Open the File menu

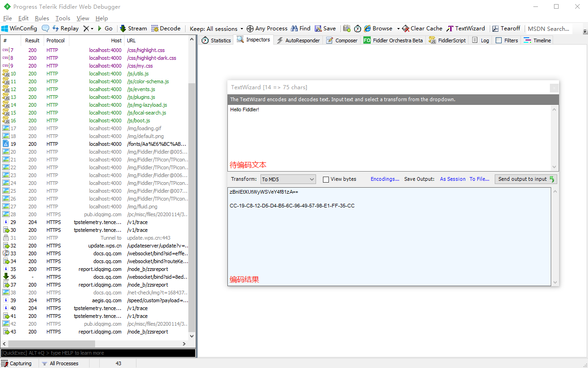pos(7,18)
